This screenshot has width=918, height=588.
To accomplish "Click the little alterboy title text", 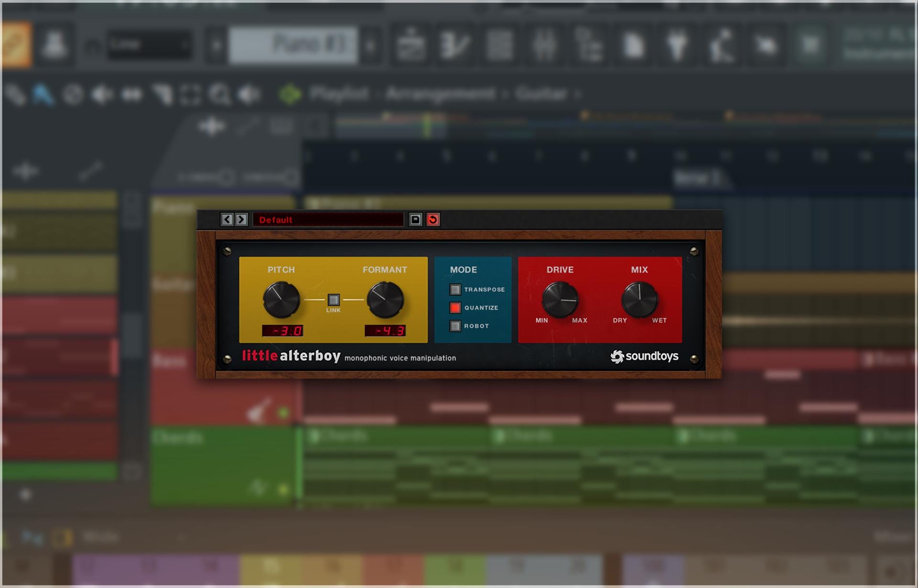I will [x=291, y=356].
